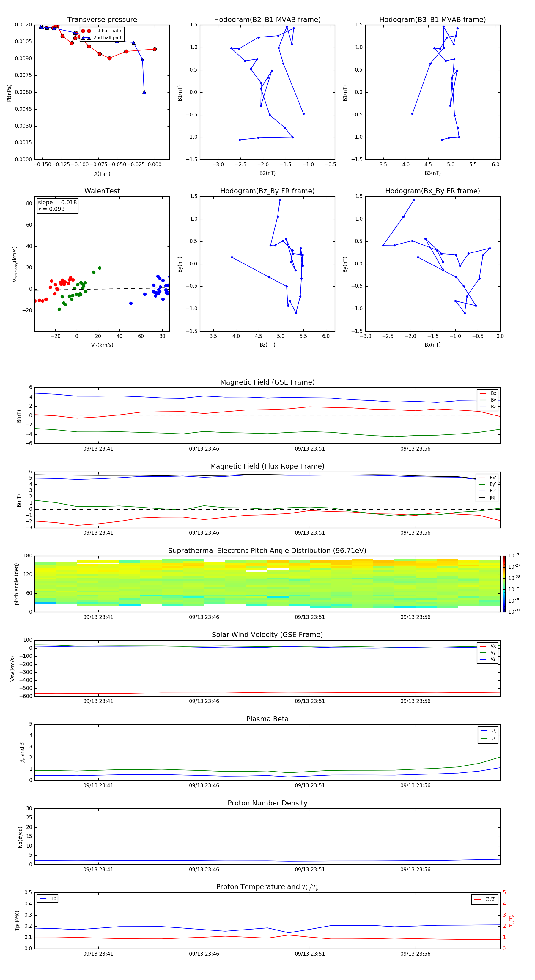Click the 'A(T·m)' x-axis label
Viewport: 535px width, 980px height.
(x=102, y=174)
